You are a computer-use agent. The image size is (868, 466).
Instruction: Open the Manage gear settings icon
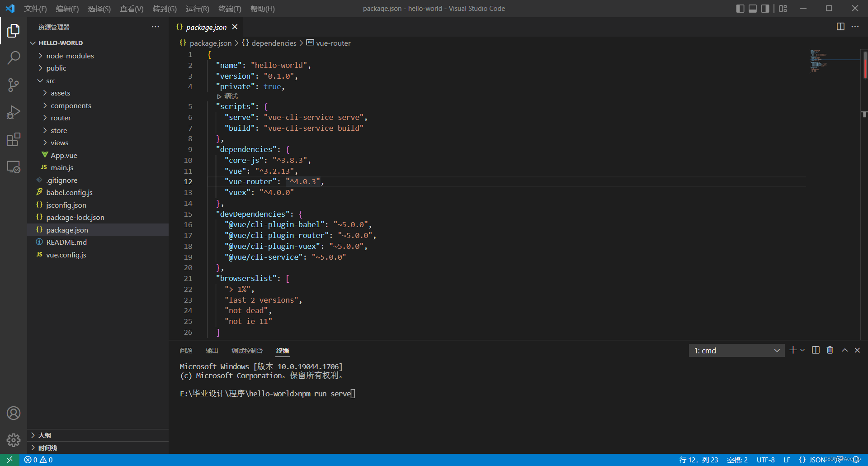pyautogui.click(x=14, y=440)
